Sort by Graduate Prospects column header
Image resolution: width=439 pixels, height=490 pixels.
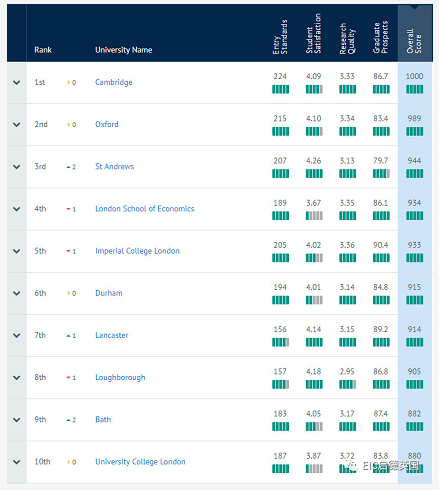pos(381,37)
